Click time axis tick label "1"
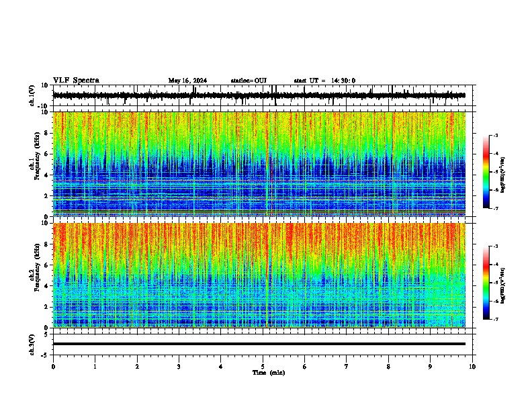532x411 pixels. [x=95, y=367]
